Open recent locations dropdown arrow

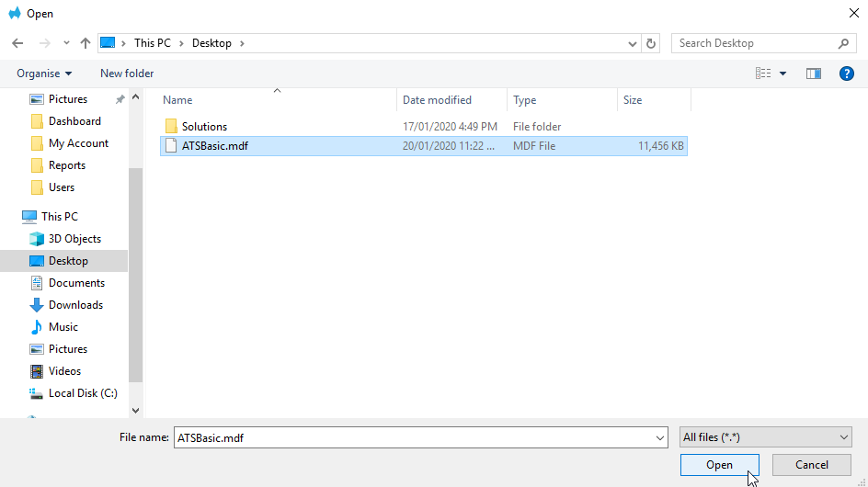(66, 43)
